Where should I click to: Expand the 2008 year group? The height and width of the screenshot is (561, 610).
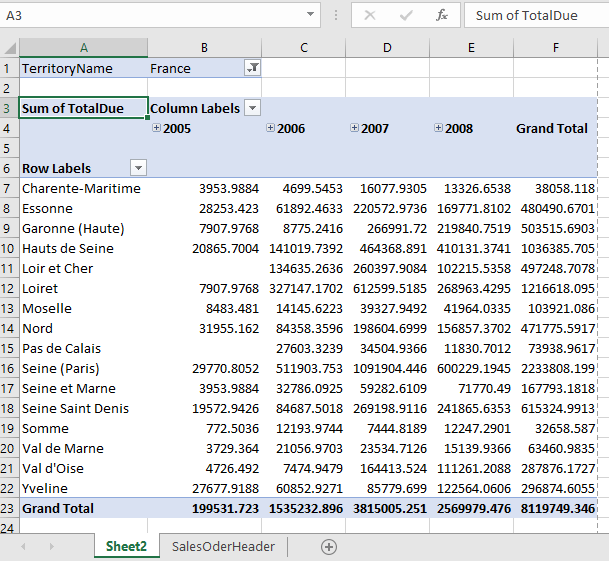(x=438, y=128)
